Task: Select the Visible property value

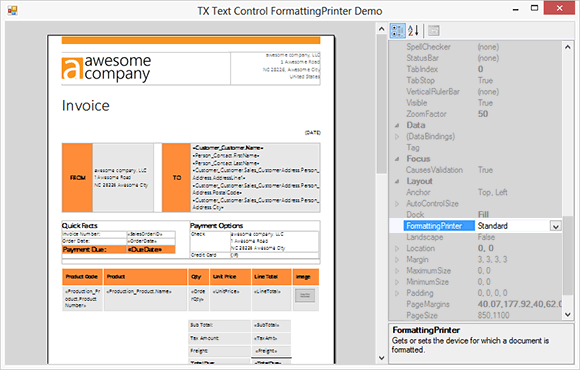Action: (485, 103)
